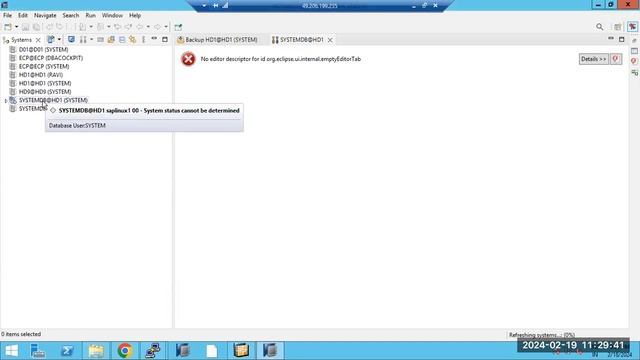Open the File menu
Screen dimensions: 640x360
coord(7,15)
